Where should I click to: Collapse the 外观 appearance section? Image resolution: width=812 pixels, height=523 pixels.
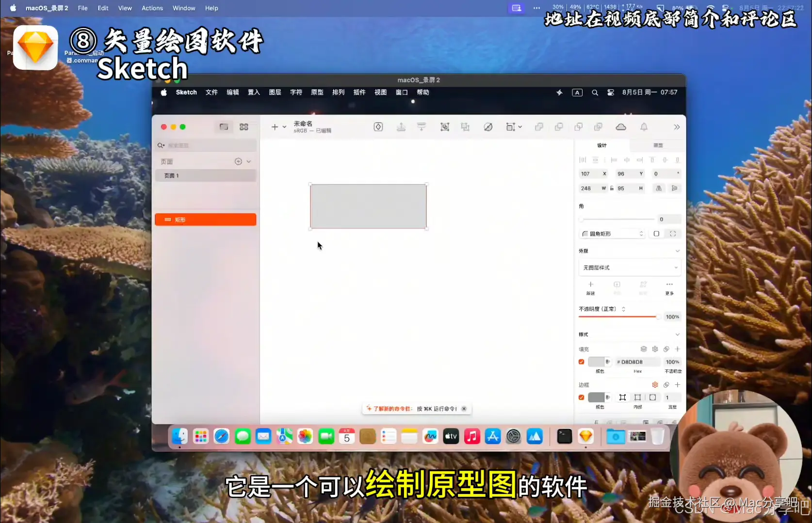tap(677, 251)
